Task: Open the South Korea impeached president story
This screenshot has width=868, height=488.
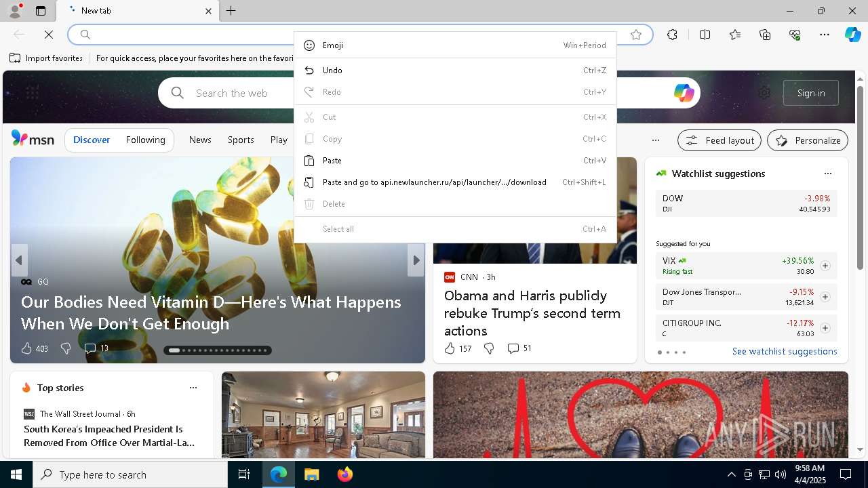Action: tap(109, 436)
